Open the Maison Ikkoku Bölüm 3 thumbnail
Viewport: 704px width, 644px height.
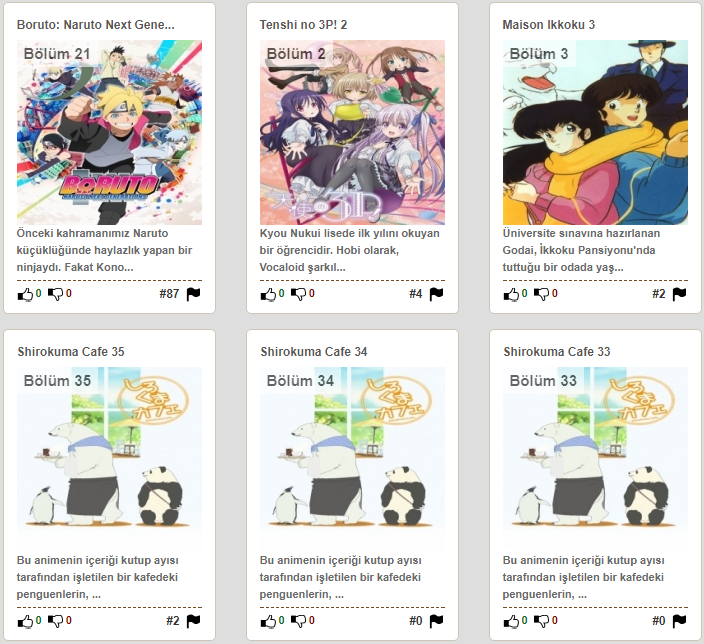click(x=595, y=132)
